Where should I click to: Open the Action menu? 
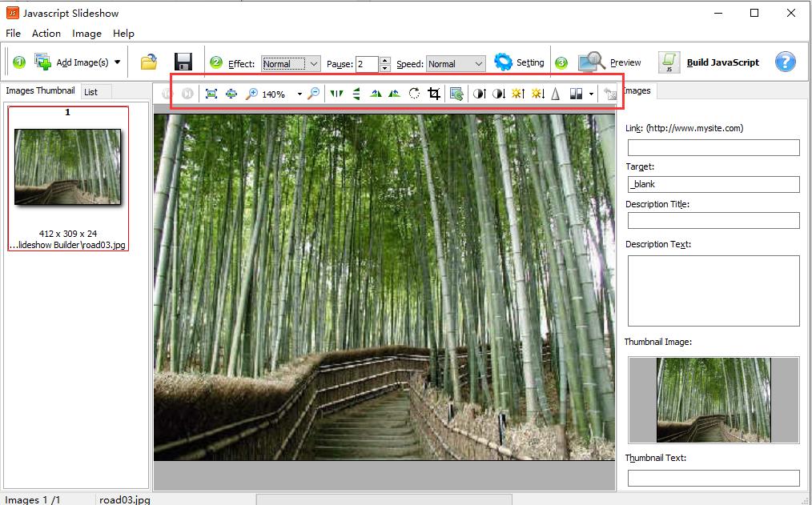46,34
